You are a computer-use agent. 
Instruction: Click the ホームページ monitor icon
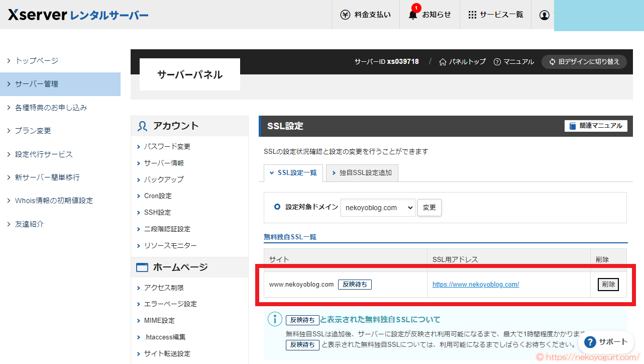coord(141,267)
